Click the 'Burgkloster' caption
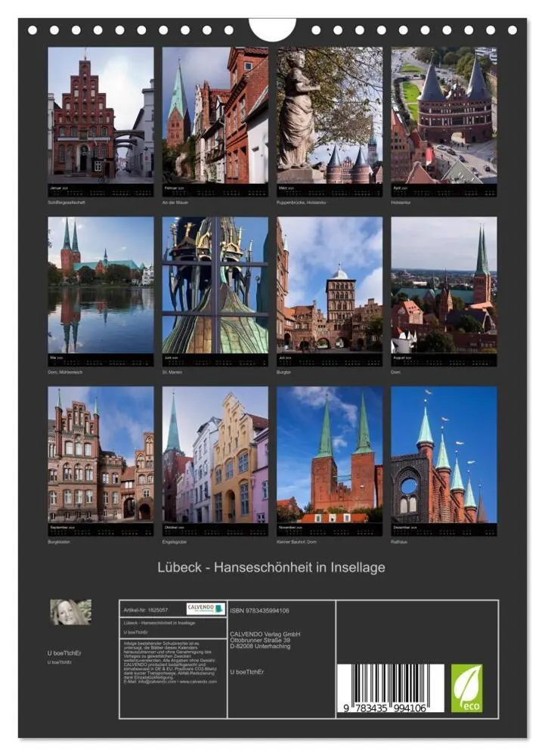Screen dimensions: 545x756 point(59,542)
